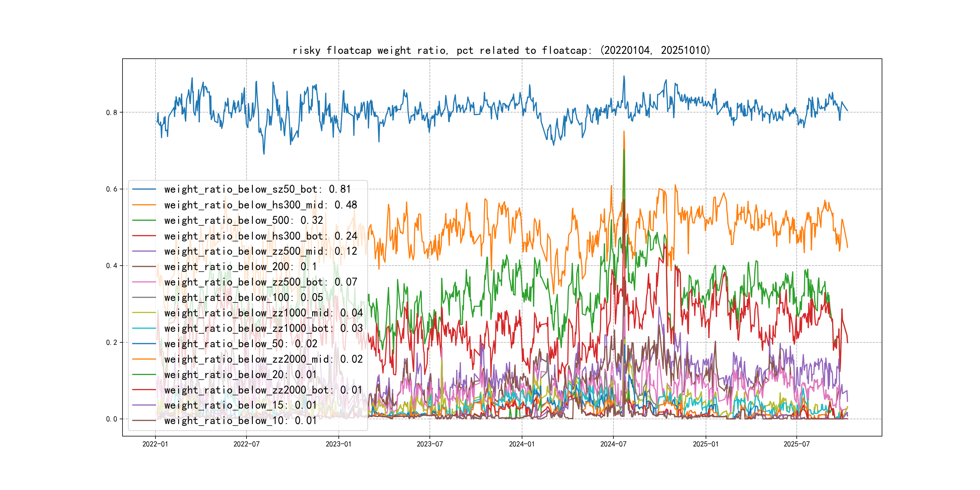The image size is (980, 490).
Task: Select legend label weight_ratio_below_hs300_bot: 0.24
Action: point(261,236)
